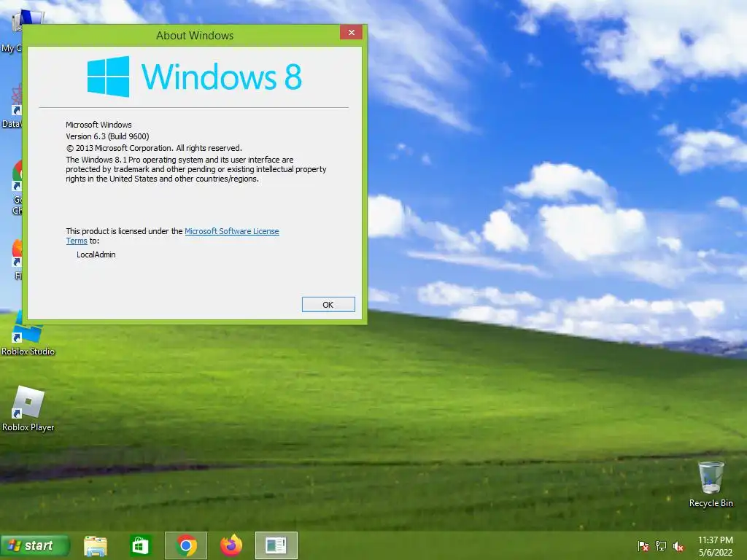Viewport: 747px width, 560px height.
Task: Select the About Windows taskbar item
Action: (276, 545)
